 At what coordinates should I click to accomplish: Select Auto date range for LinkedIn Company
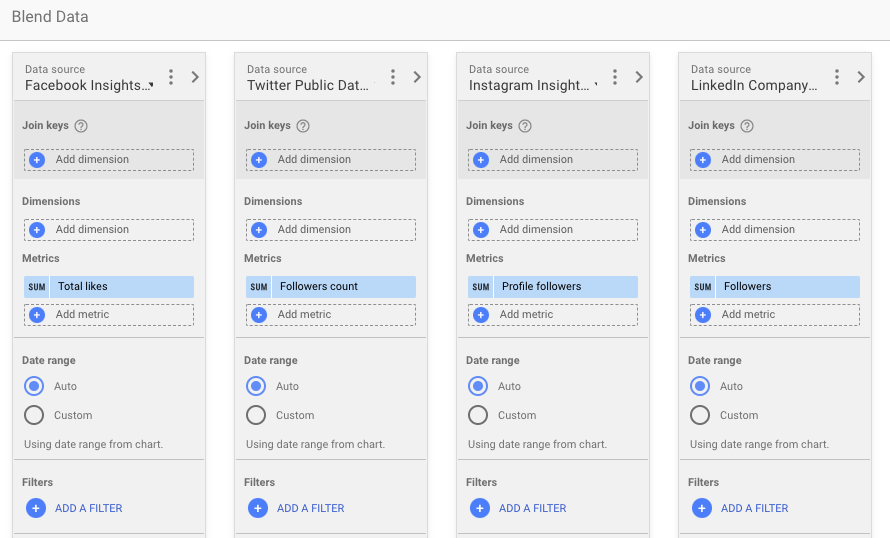point(700,386)
